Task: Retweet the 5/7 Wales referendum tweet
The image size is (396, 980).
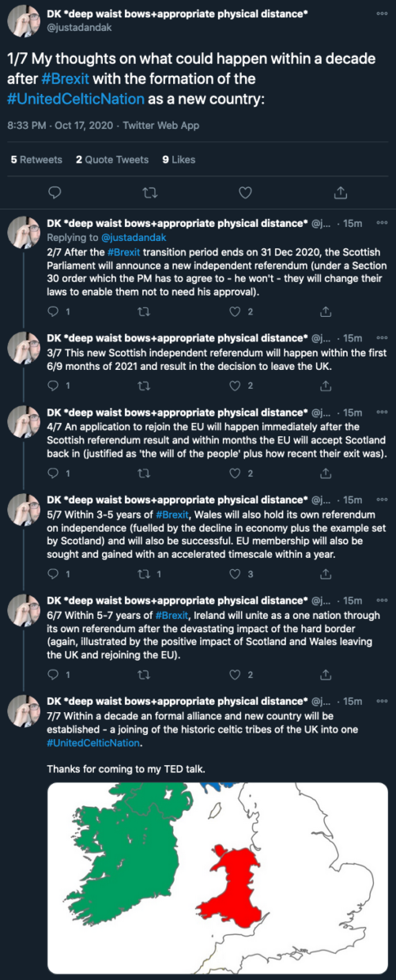Action: 143,574
